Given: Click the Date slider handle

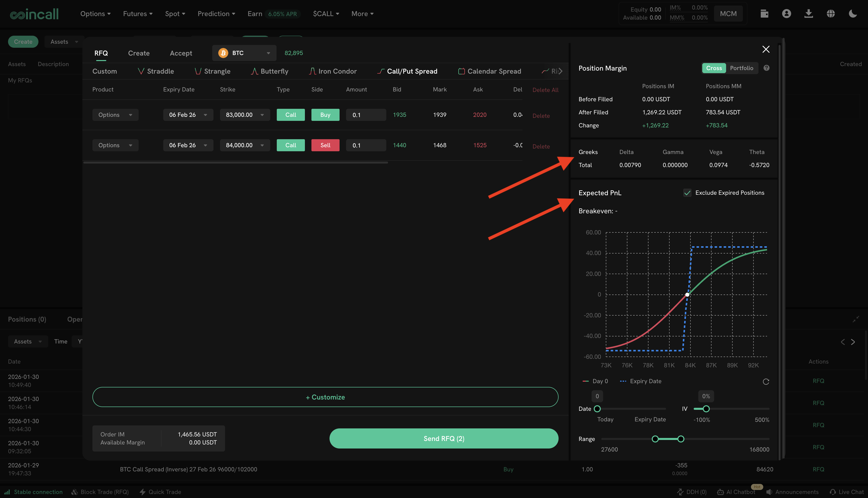Looking at the screenshot, I should coord(597,409).
